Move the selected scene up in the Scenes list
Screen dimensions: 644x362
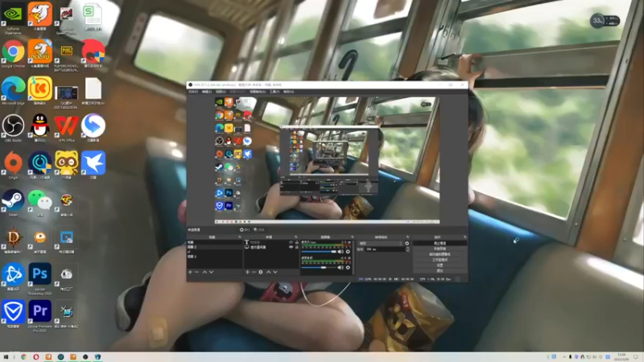coord(204,272)
